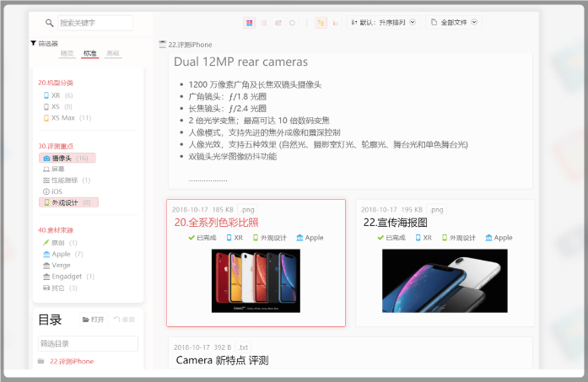Select the 屏幕 filter tag

(x=54, y=169)
